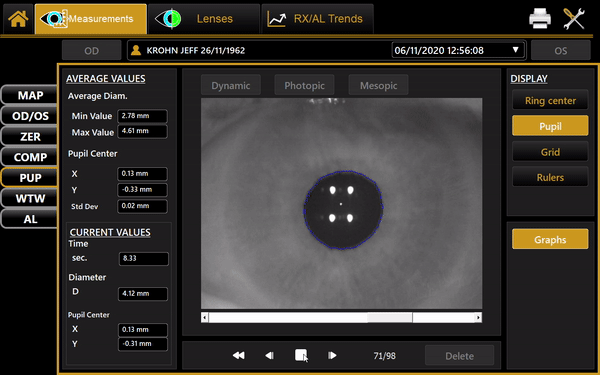Open the settings tools icon
600x375 pixels.
(574, 18)
